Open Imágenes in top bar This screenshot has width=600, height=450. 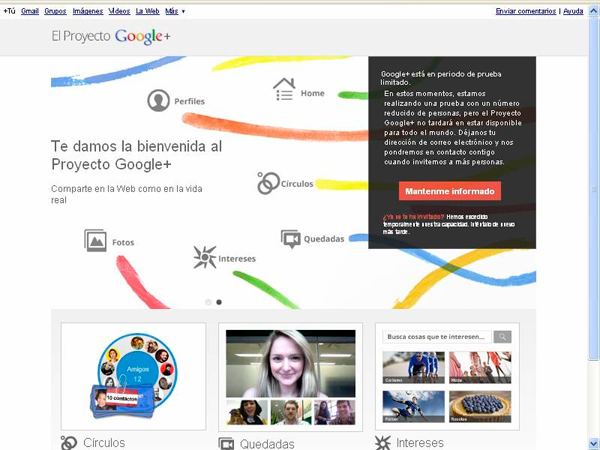(88, 11)
